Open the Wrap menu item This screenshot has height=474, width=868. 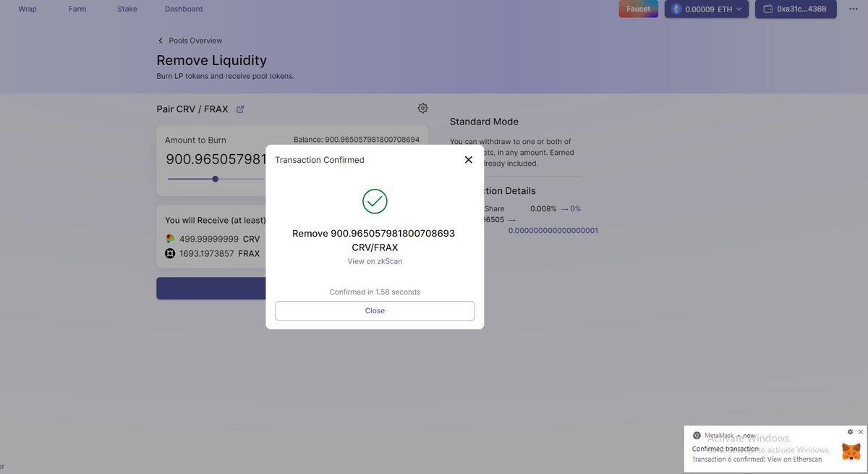(27, 9)
